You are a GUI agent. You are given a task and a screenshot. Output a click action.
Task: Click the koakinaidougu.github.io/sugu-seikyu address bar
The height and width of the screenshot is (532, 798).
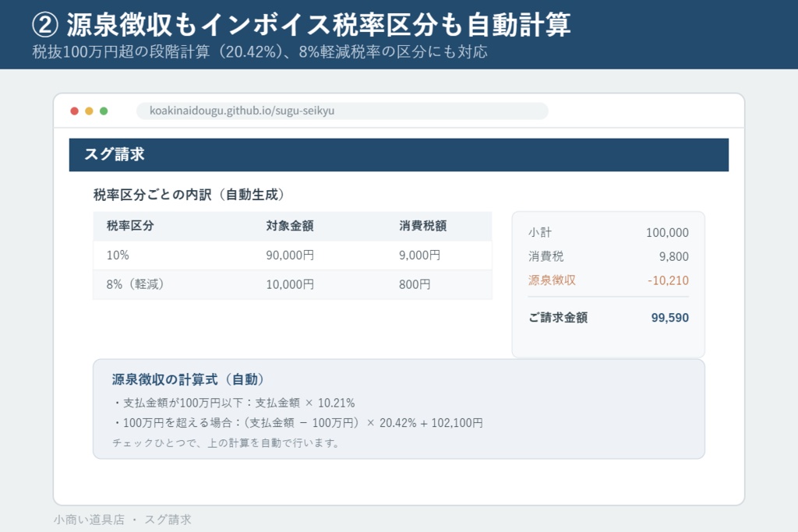(x=343, y=111)
